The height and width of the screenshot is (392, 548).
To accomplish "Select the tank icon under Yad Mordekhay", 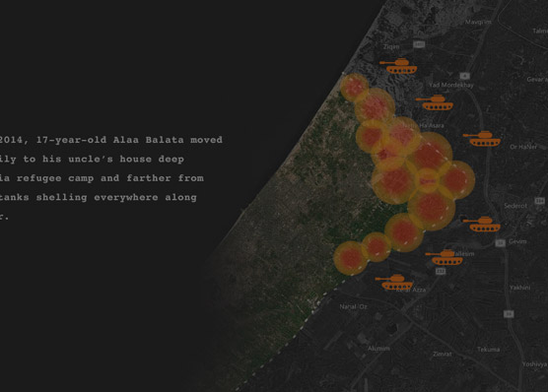I will coord(435,102).
